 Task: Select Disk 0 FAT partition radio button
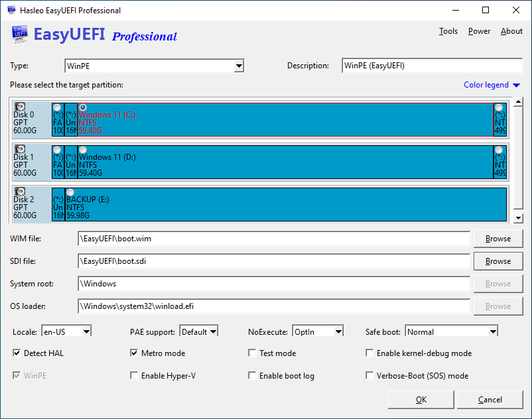[x=57, y=107]
